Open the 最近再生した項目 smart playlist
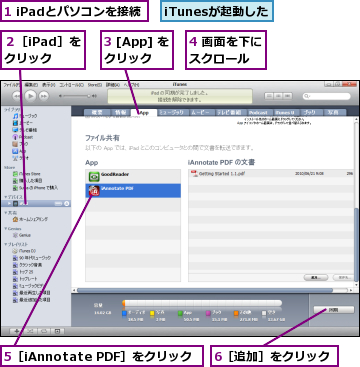The image size is (360, 367). (x=32, y=293)
